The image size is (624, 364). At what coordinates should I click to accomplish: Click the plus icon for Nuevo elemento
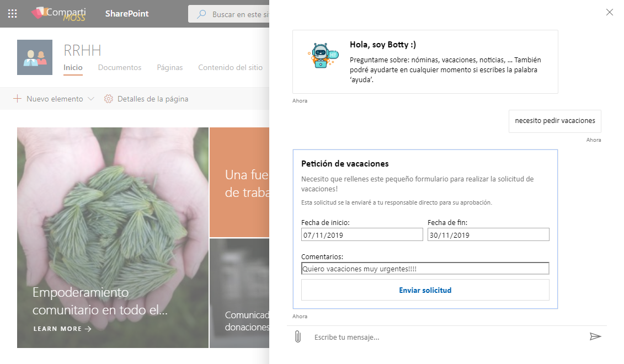pos(17,99)
